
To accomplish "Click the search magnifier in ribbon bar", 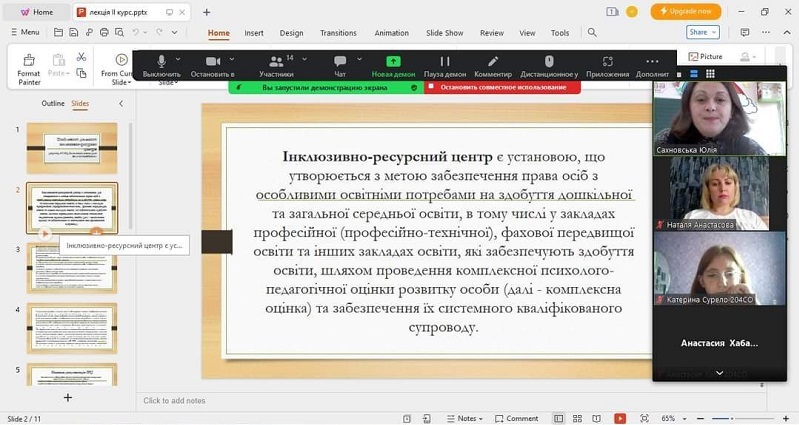I will (592, 32).
